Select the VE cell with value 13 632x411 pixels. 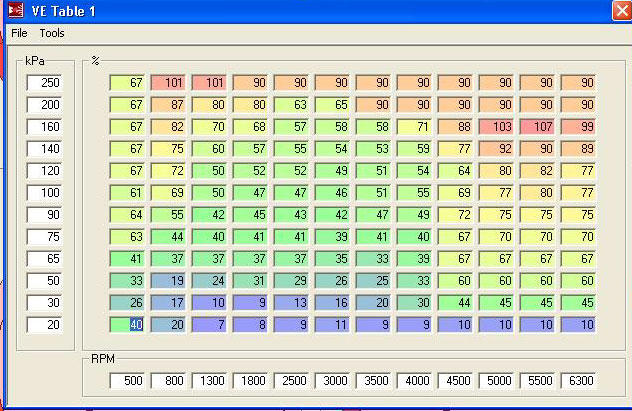click(x=291, y=303)
